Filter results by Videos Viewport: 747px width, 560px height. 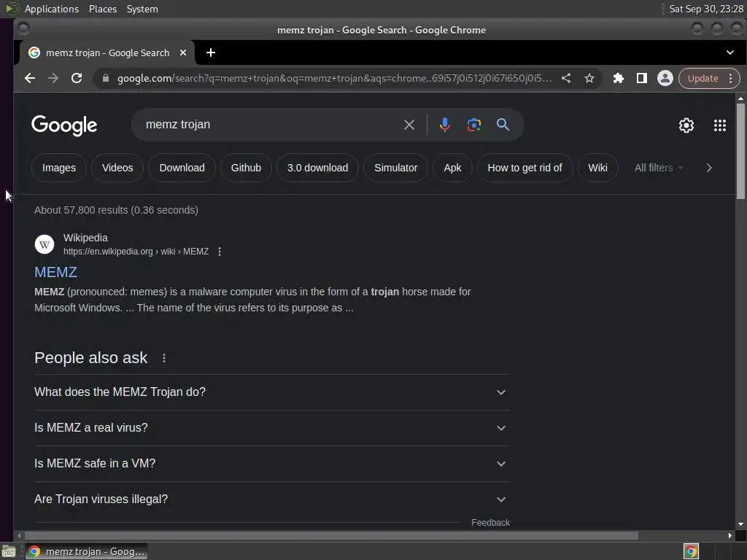click(117, 168)
